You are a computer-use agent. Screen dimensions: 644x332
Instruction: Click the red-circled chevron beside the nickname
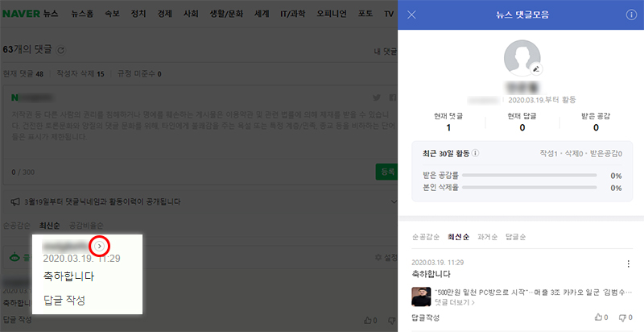tap(99, 245)
